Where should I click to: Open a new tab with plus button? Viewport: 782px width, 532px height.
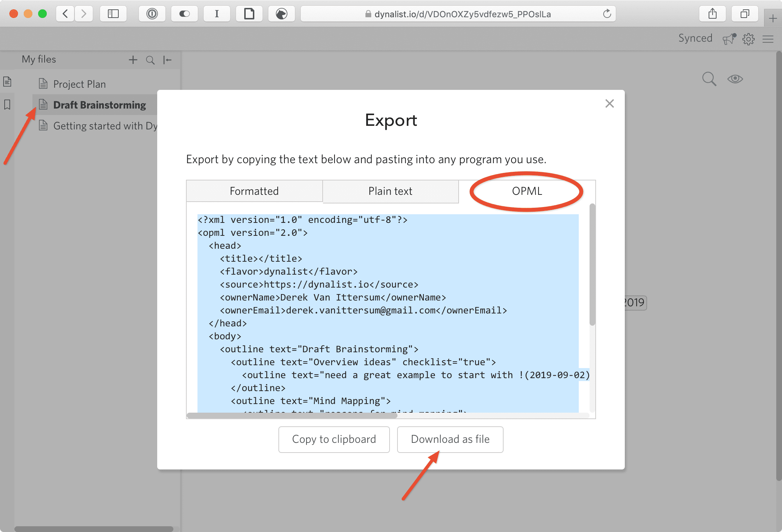(x=773, y=18)
